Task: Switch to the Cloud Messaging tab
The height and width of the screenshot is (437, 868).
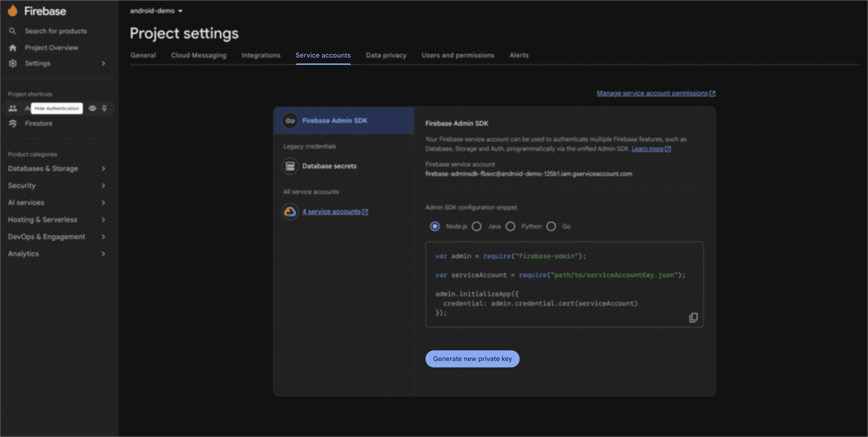Action: click(x=199, y=55)
